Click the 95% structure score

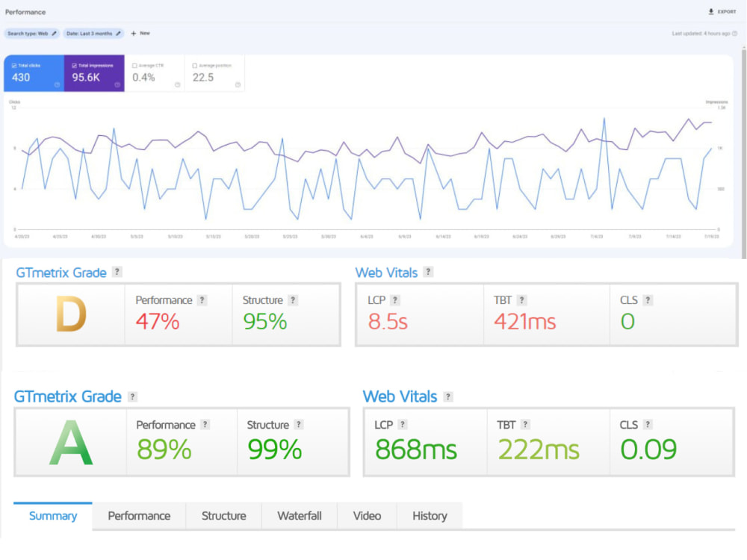click(x=265, y=321)
